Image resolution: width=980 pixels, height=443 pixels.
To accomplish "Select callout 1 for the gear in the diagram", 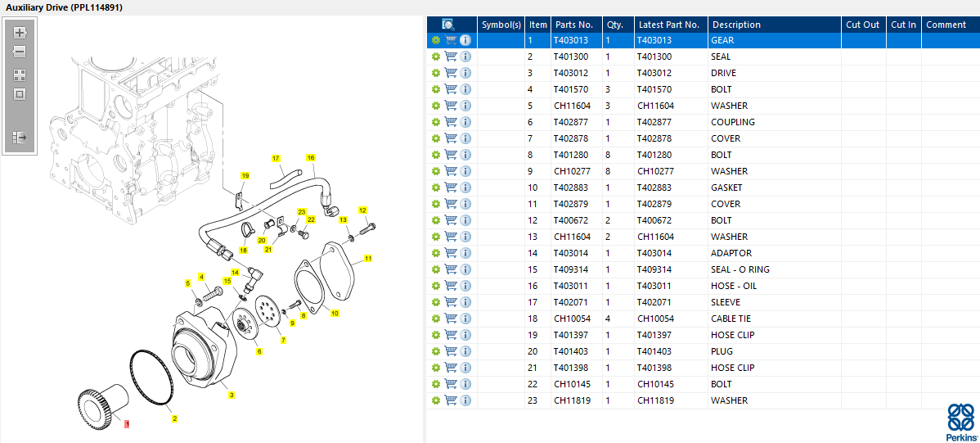I will 127,424.
